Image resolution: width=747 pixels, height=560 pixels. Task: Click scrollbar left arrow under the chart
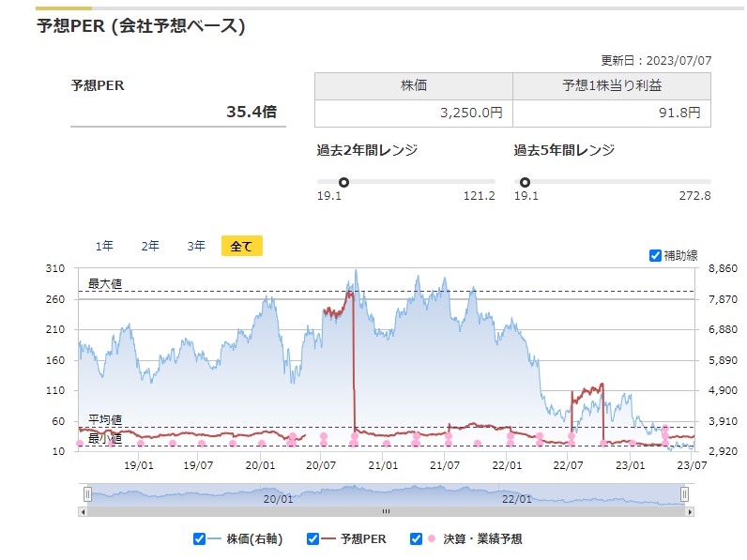[83, 512]
